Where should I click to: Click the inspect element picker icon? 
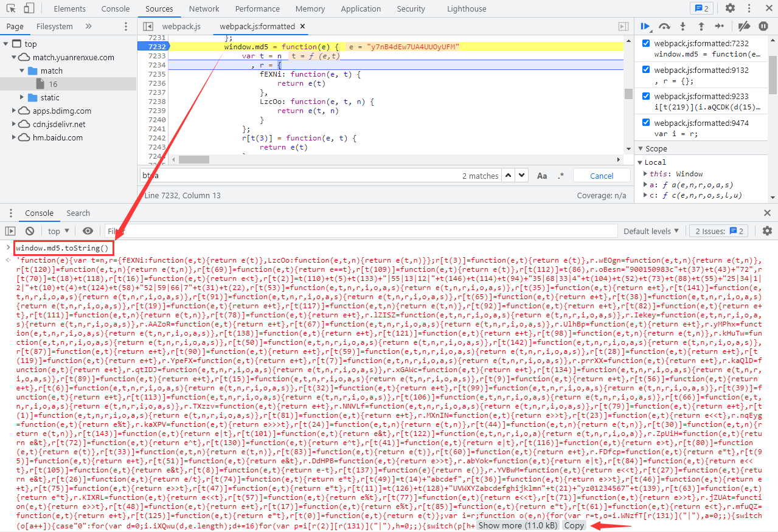tap(12, 9)
